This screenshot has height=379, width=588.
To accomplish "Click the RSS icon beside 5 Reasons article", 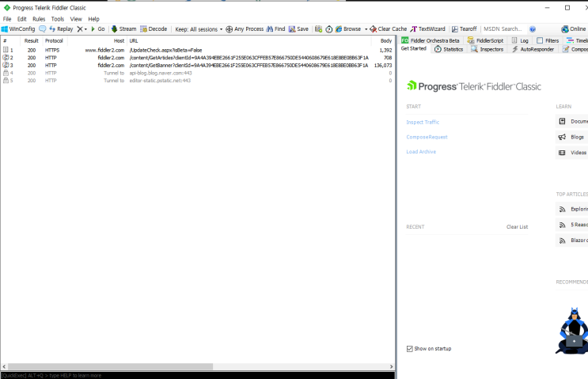I will click(562, 225).
